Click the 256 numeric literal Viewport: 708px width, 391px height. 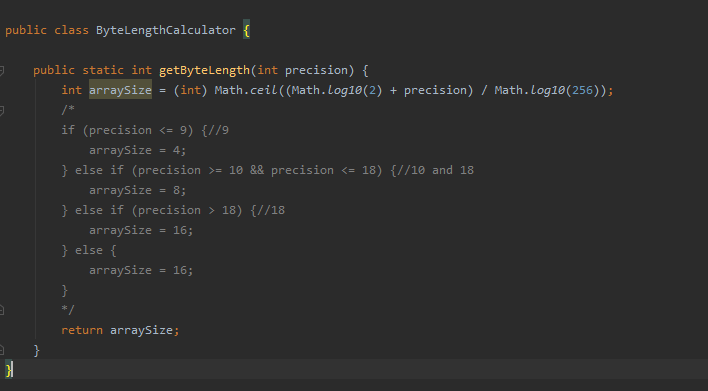point(582,90)
